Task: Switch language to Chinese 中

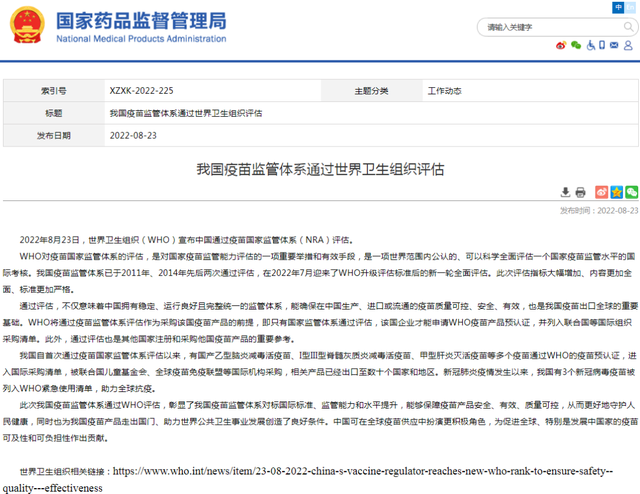Action: coord(618,7)
